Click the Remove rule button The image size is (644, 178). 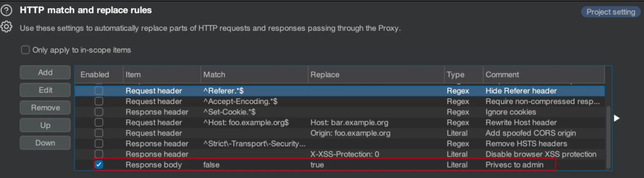(x=45, y=108)
